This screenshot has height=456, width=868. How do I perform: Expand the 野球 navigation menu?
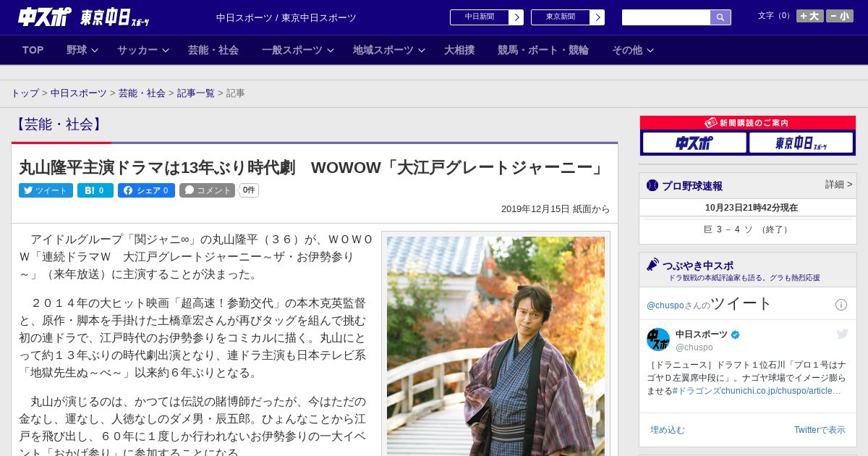coord(82,50)
